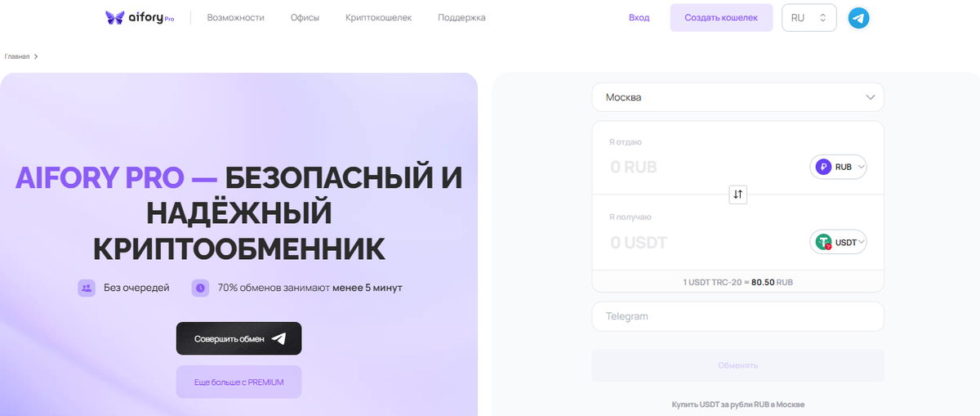980x416 pixels.
Task: Open the RU language selector
Action: (808, 18)
